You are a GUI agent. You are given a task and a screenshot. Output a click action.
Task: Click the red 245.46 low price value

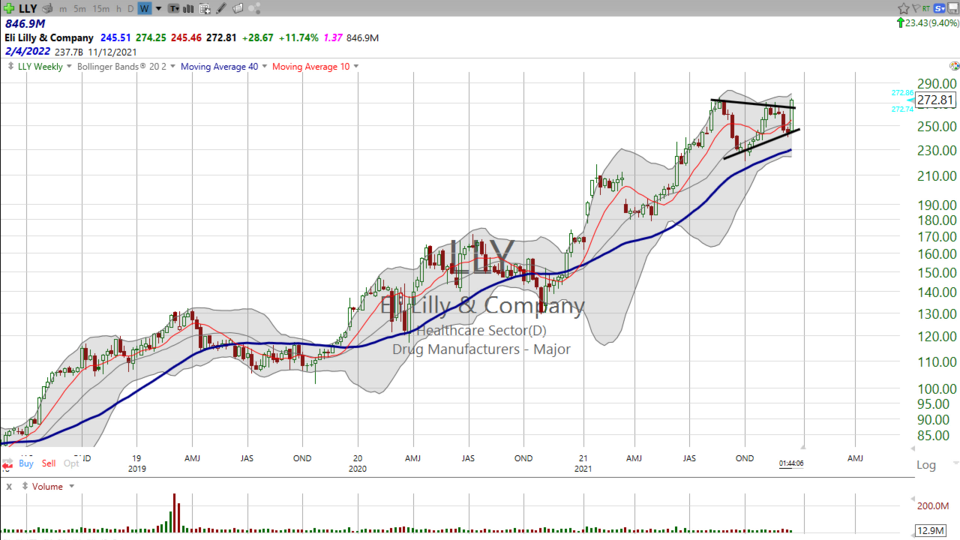[x=186, y=38]
